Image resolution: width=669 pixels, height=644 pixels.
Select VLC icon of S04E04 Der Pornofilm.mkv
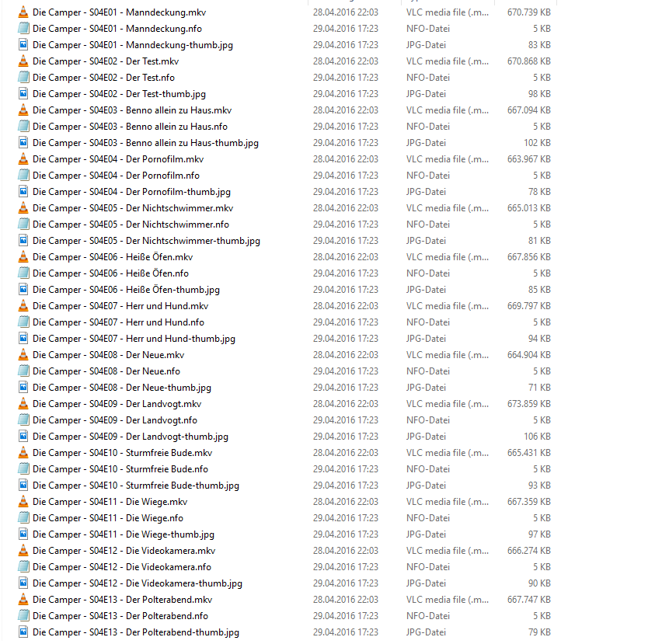click(23, 159)
